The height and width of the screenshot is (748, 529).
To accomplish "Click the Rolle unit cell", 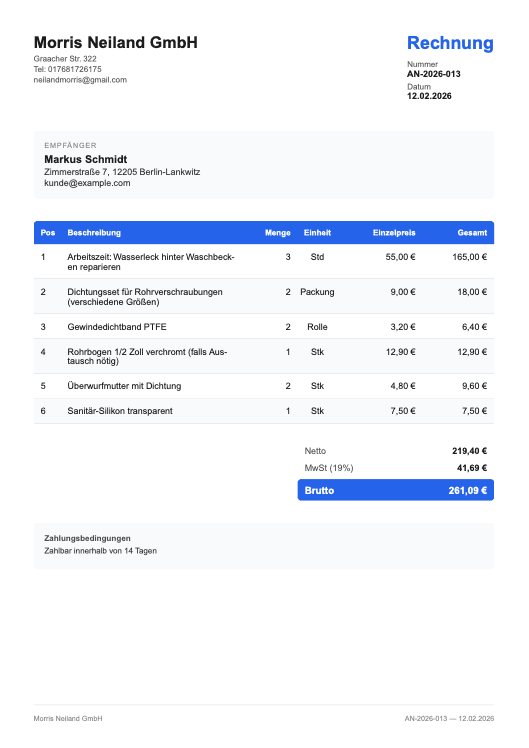I will click(317, 327).
